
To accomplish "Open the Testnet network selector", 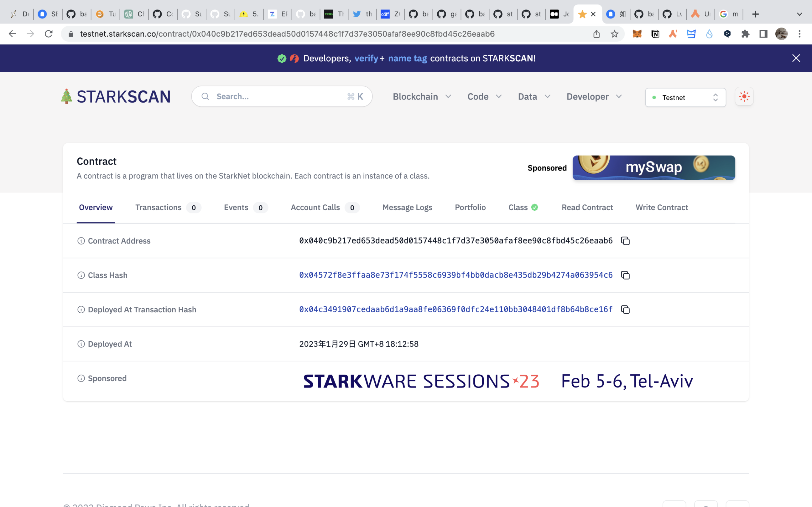I will click(685, 98).
